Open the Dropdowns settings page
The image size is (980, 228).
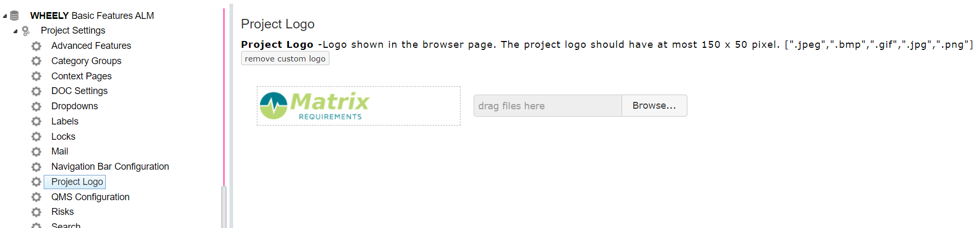(x=75, y=106)
